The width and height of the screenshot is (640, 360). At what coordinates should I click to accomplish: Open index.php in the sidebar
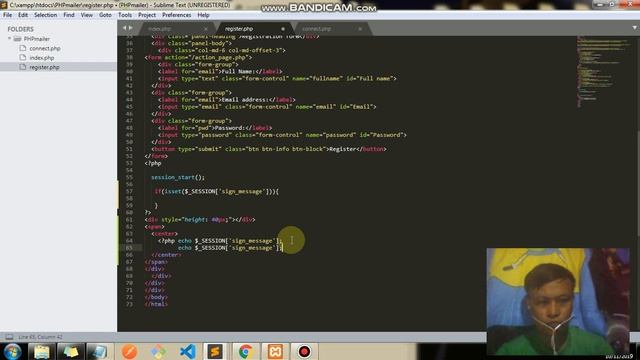[42, 58]
